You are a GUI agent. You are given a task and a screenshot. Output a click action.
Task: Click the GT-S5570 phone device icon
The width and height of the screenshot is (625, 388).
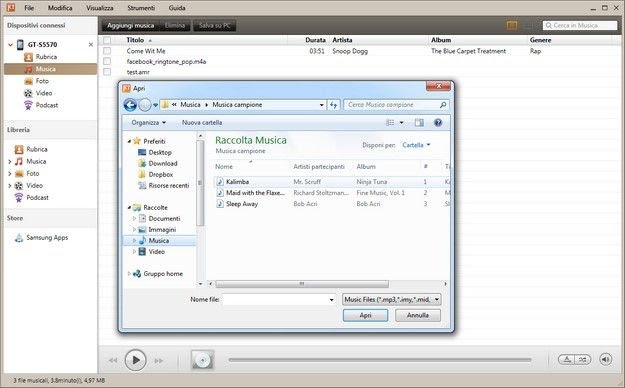[x=20, y=45]
